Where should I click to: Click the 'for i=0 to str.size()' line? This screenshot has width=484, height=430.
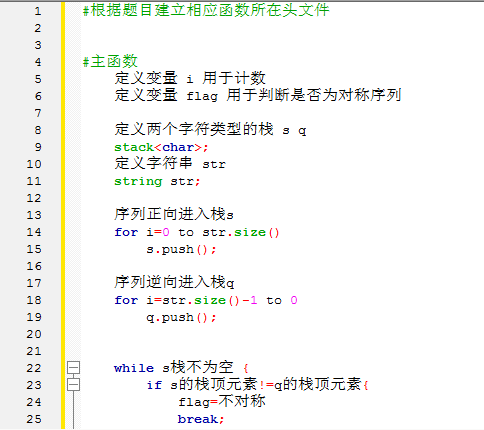coord(197,232)
